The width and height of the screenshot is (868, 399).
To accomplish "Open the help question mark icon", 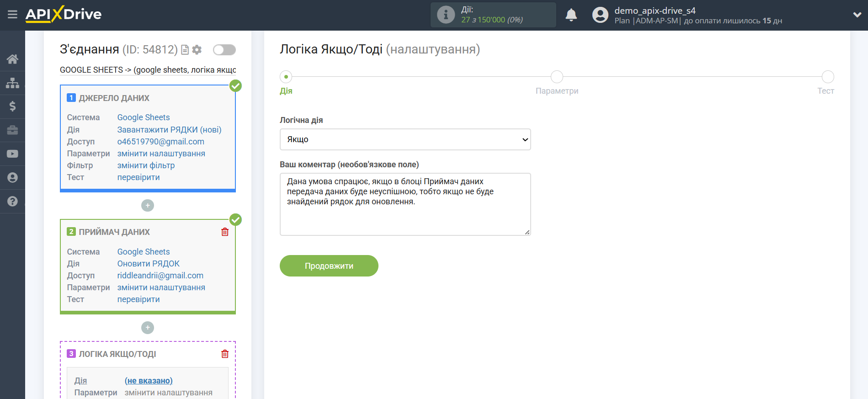I will 12,201.
